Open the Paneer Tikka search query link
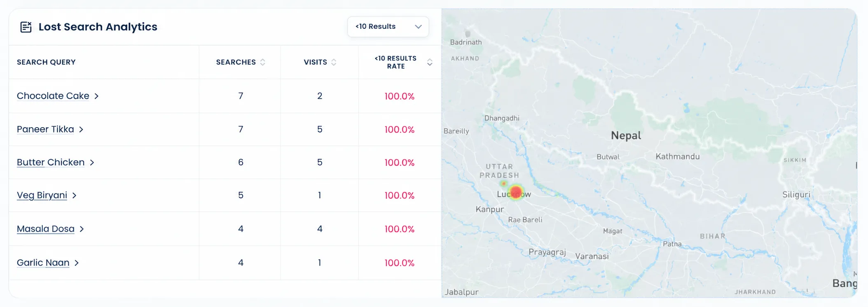 45,129
